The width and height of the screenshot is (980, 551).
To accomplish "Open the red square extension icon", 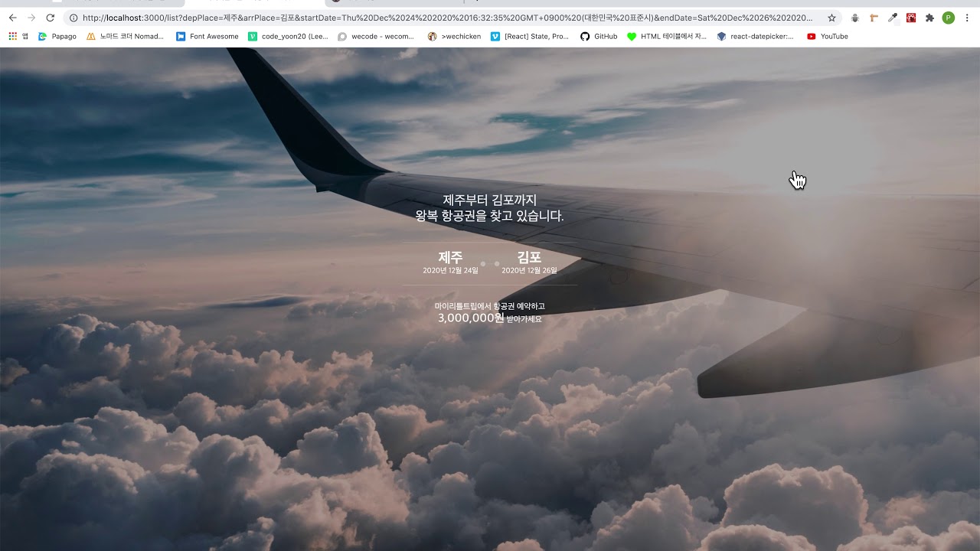I will tap(911, 18).
